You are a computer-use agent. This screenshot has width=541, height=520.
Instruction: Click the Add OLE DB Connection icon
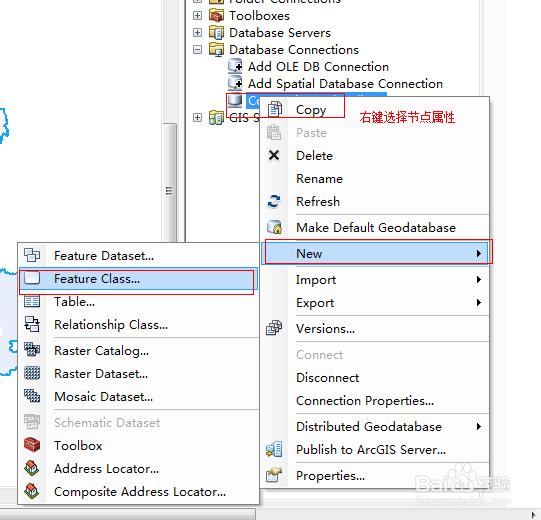[235, 66]
